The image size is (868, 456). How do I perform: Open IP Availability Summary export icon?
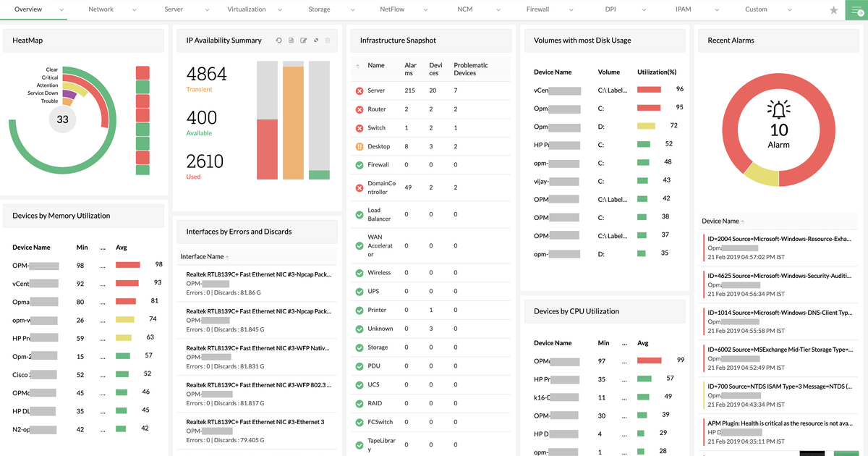(291, 41)
